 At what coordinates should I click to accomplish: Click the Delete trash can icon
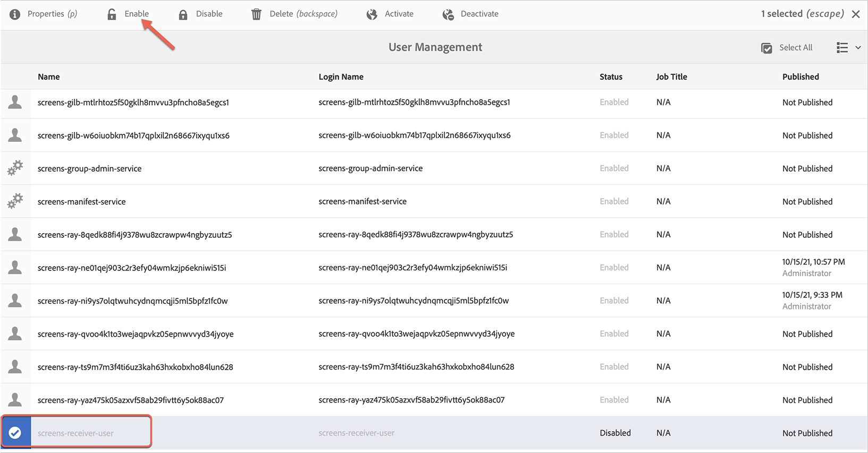[256, 14]
